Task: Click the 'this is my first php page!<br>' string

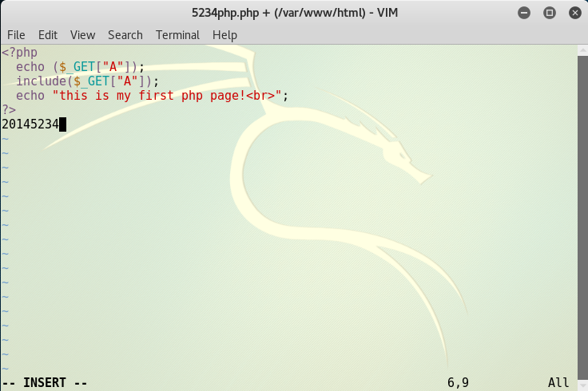Action: [x=167, y=96]
